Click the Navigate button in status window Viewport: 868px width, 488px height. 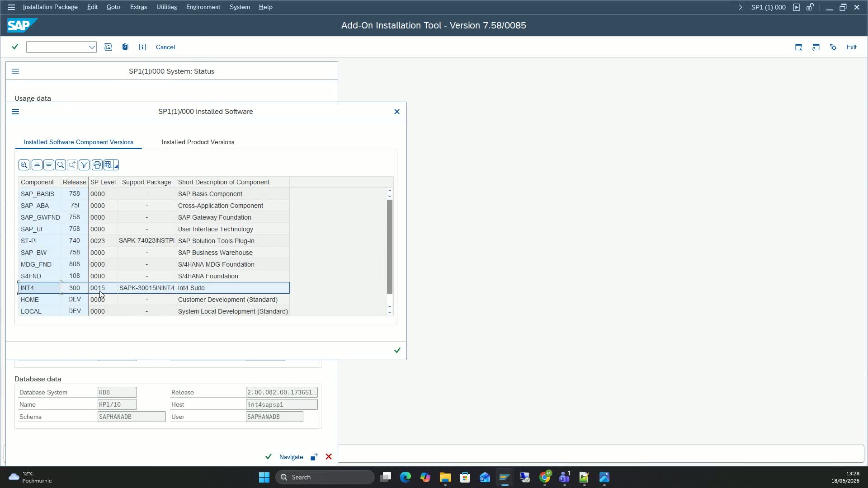point(291,457)
